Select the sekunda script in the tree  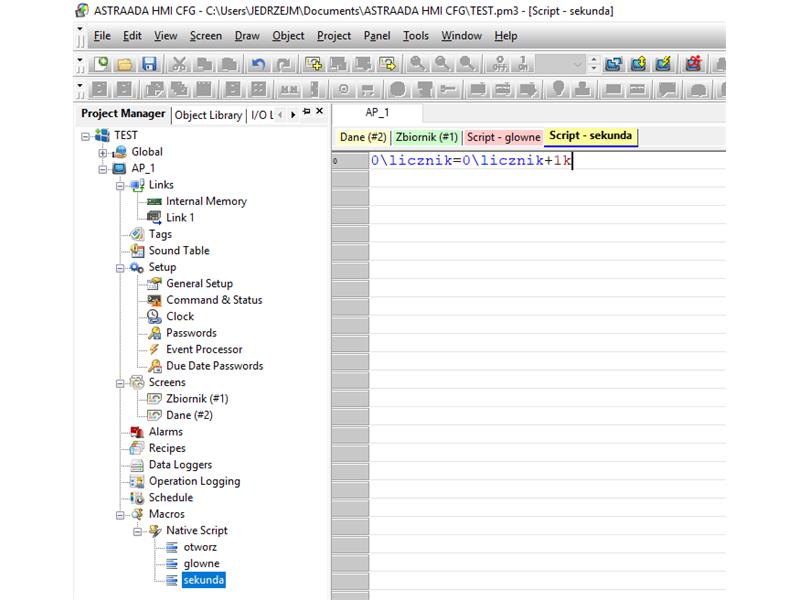(x=204, y=580)
